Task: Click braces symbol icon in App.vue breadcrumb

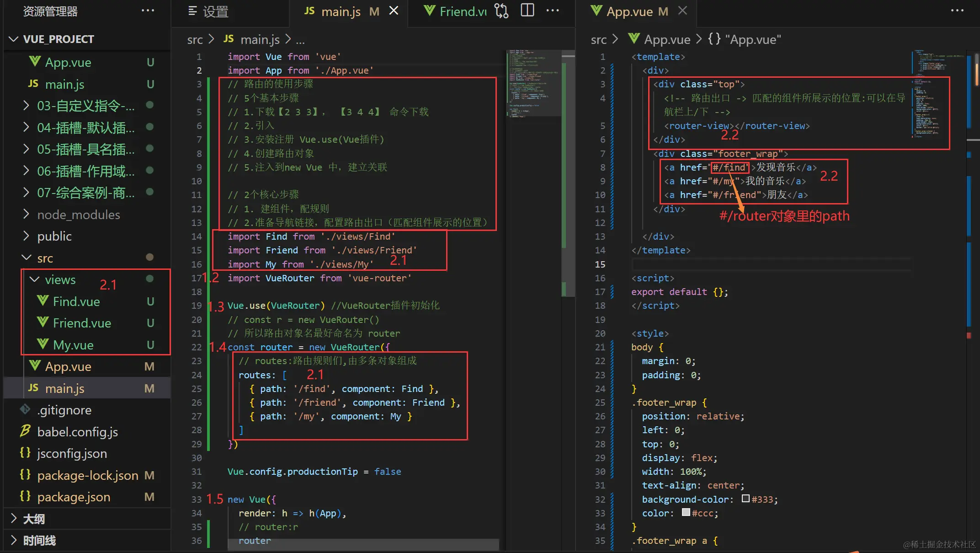Action: 714,39
